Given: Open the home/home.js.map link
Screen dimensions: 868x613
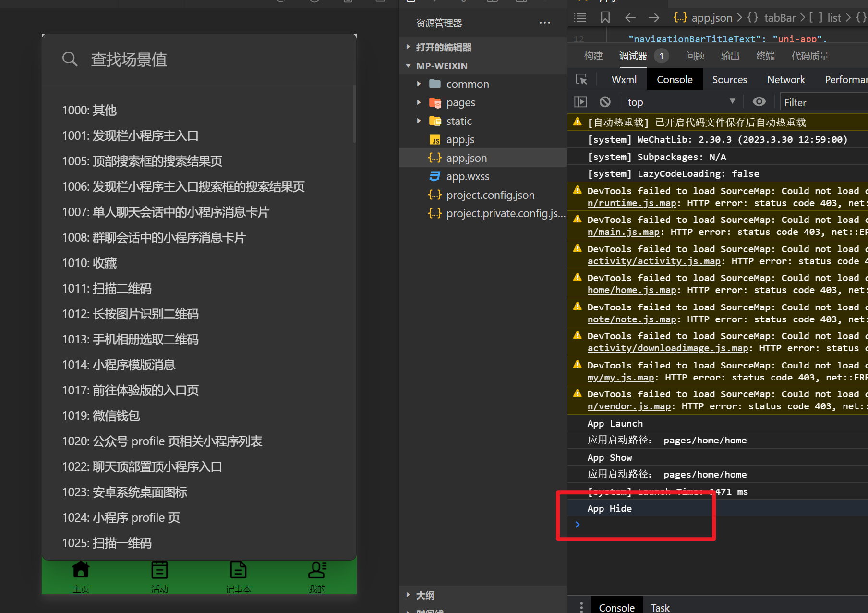Looking at the screenshot, I should (x=632, y=290).
